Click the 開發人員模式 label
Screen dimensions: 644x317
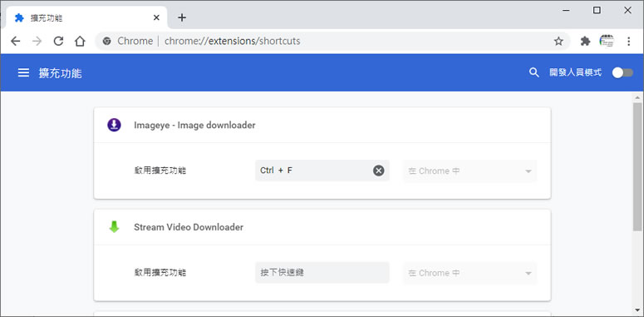(575, 72)
